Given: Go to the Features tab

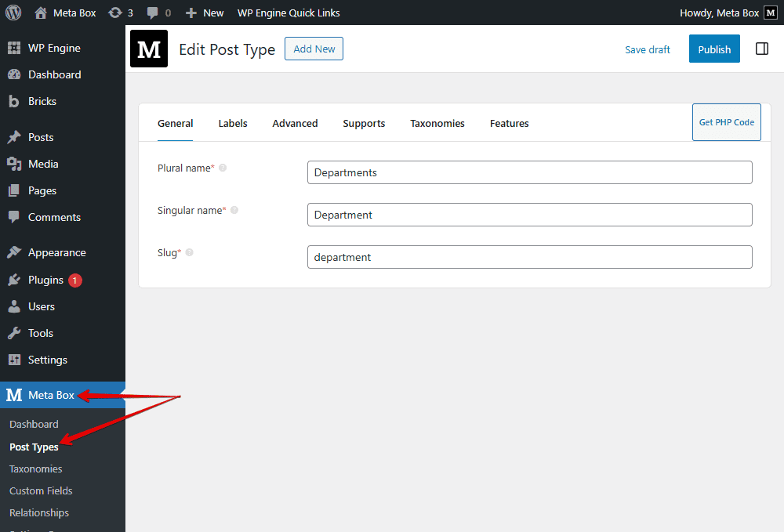Looking at the screenshot, I should [x=509, y=123].
